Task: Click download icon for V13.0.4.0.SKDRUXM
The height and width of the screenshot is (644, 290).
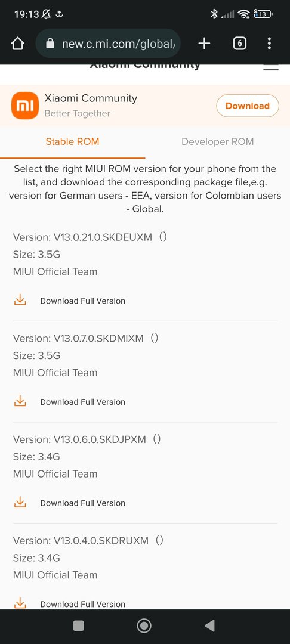Action: [x=20, y=603]
